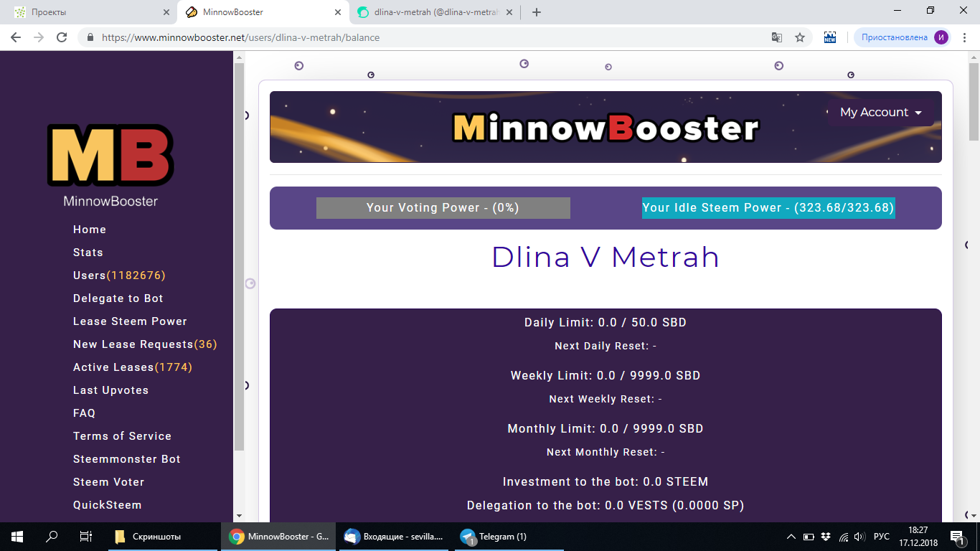Open the Входящие mail taskbar window
The height and width of the screenshot is (551, 980).
[393, 536]
